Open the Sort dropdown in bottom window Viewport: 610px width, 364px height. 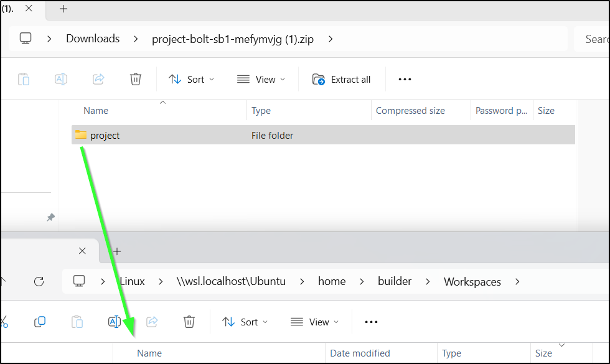coord(245,322)
